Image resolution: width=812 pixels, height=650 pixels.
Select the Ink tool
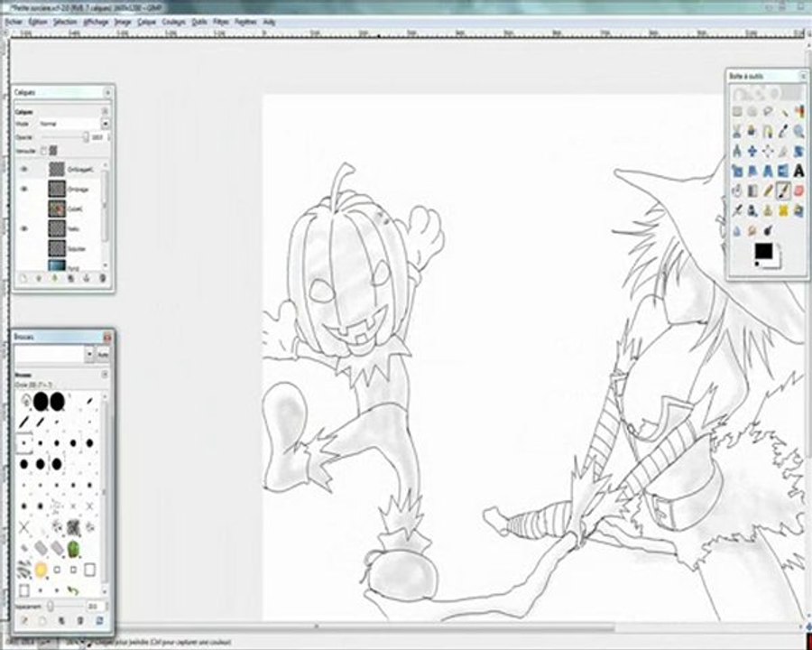[752, 210]
